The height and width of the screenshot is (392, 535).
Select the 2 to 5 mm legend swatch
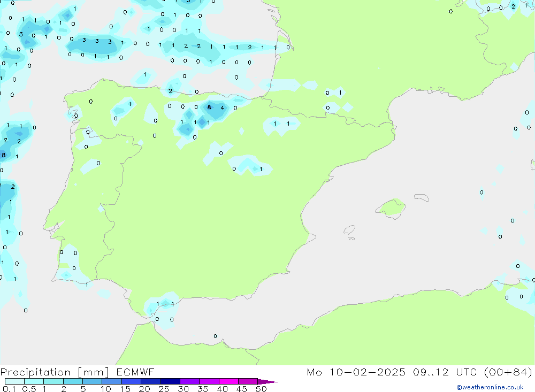[x=73, y=381]
